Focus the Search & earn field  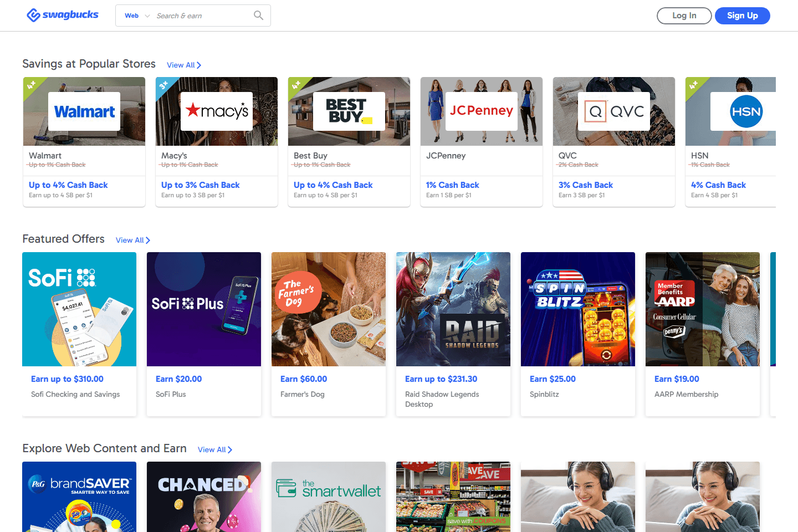[202, 16]
